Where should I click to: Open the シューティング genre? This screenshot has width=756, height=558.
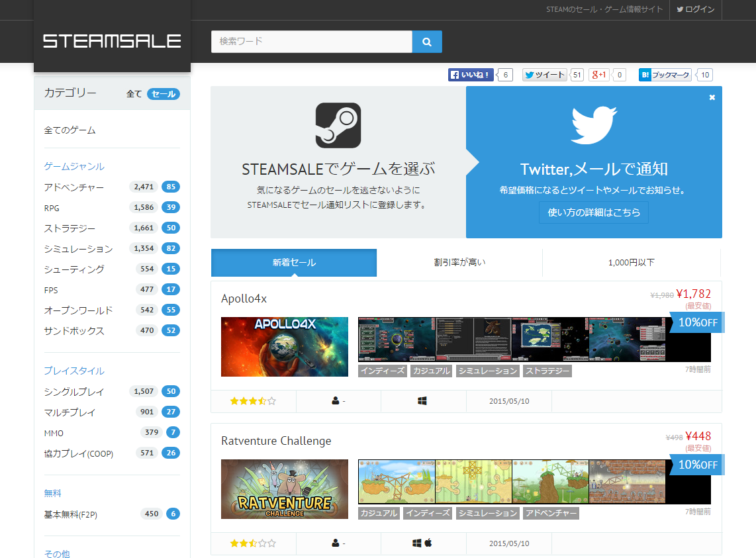(73, 269)
